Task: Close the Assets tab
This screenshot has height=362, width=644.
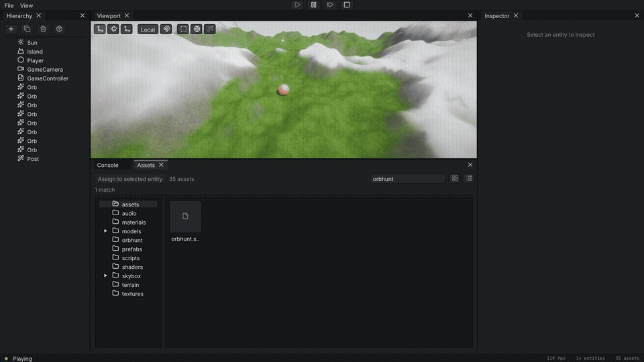Action: 161,165
